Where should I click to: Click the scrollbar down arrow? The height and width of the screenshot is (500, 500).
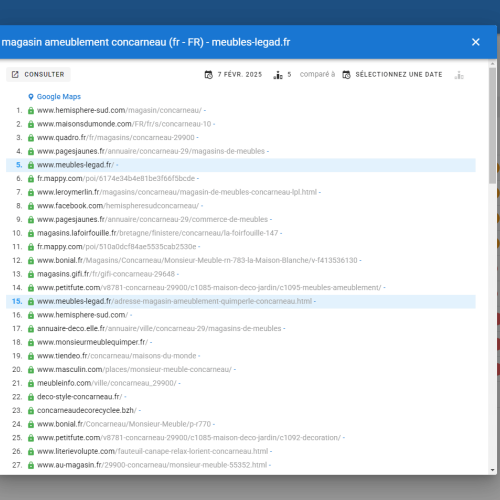pos(493,470)
